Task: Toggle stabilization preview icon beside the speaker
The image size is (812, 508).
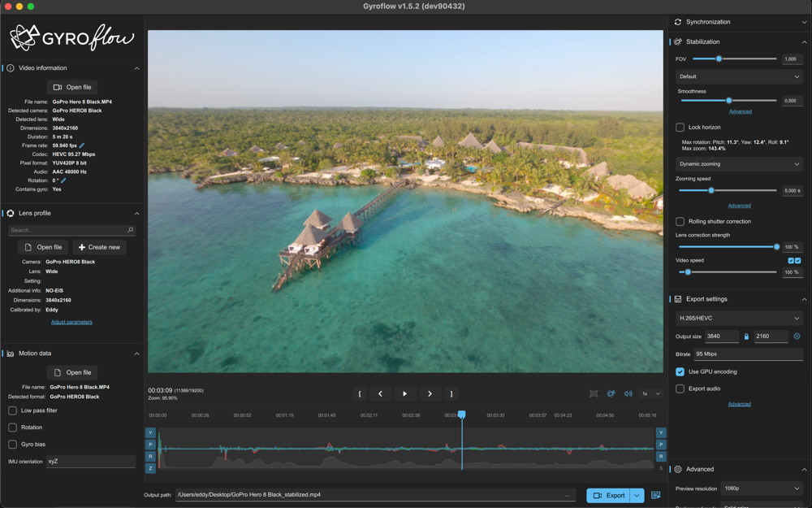Action: coord(611,393)
